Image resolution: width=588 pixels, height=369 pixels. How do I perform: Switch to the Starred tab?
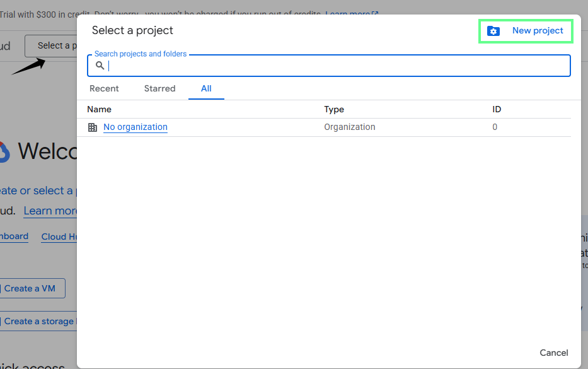point(159,88)
